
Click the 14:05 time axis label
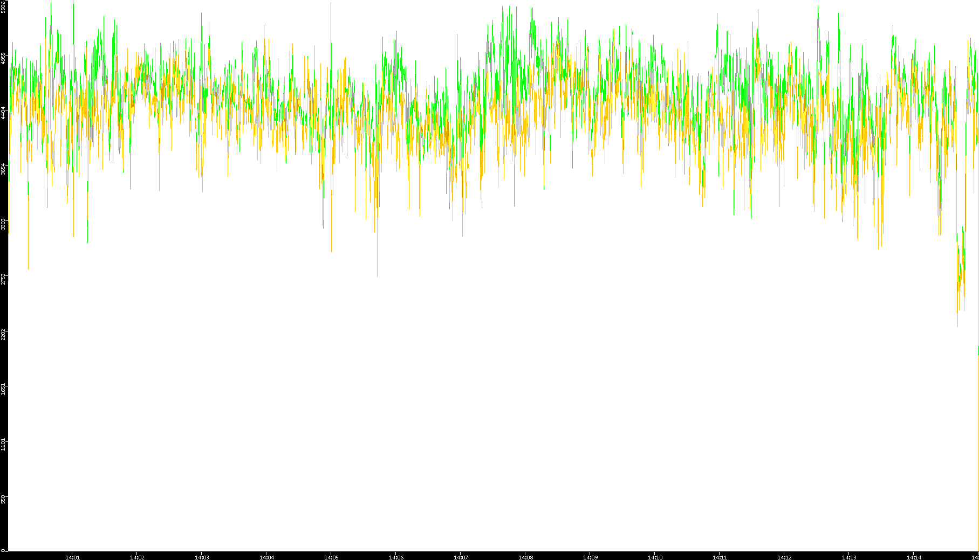[331, 557]
